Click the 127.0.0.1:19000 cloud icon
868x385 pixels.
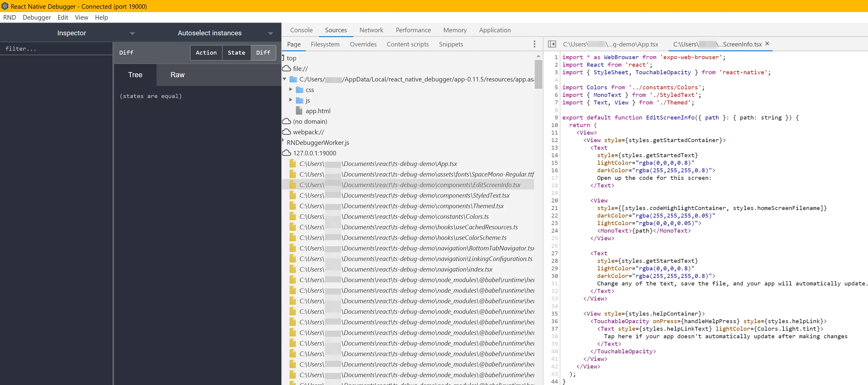pyautogui.click(x=287, y=153)
